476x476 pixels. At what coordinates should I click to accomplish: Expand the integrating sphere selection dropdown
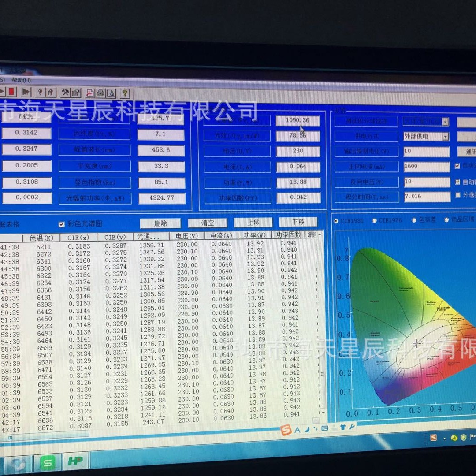(x=445, y=122)
